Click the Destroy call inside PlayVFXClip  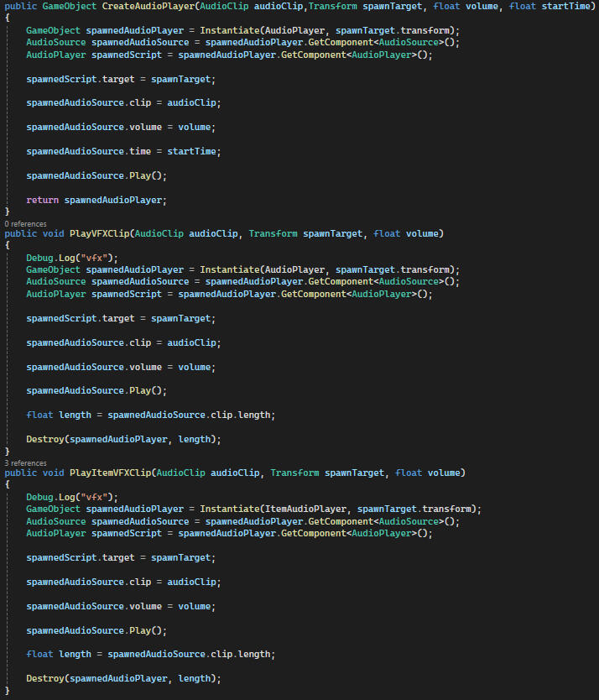tap(47, 439)
